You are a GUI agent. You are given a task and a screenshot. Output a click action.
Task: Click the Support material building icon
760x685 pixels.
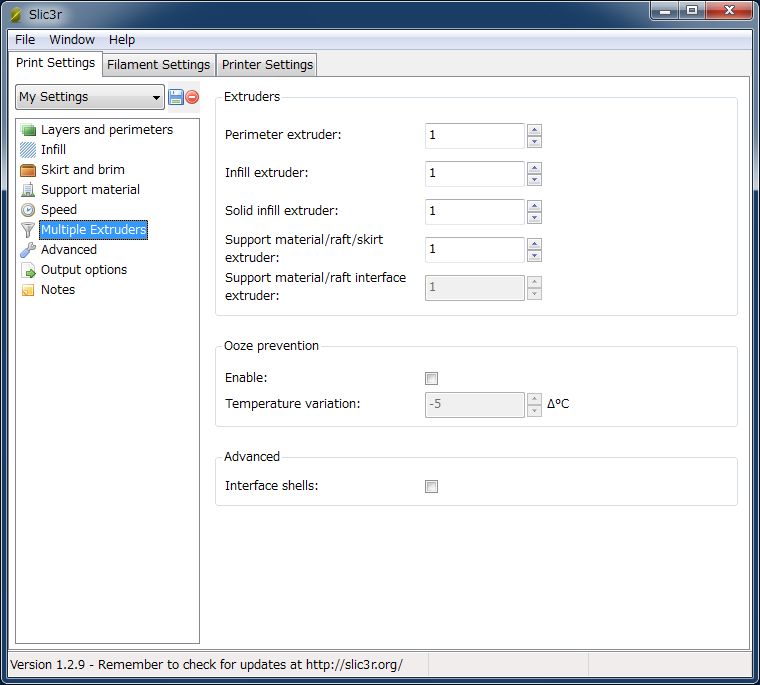click(x=28, y=190)
